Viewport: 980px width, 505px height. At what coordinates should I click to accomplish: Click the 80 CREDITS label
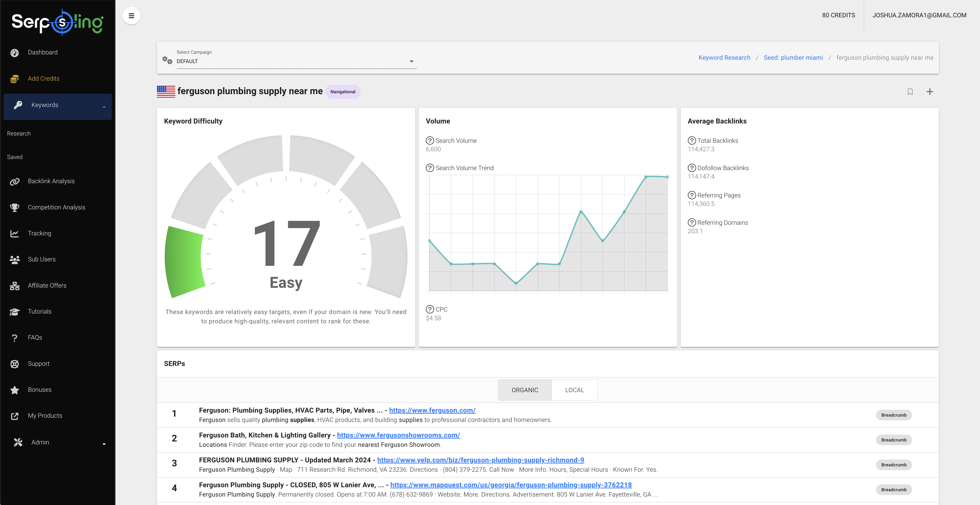pyautogui.click(x=839, y=15)
